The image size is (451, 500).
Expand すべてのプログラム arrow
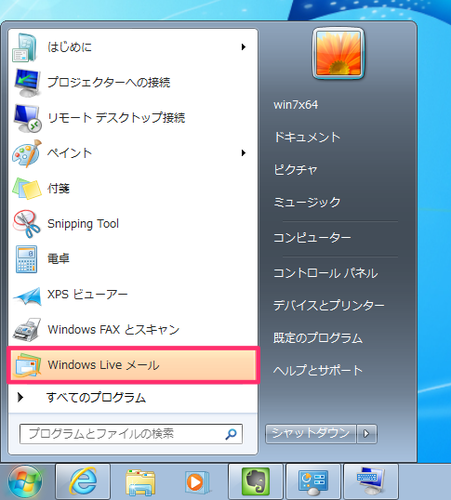(x=20, y=397)
